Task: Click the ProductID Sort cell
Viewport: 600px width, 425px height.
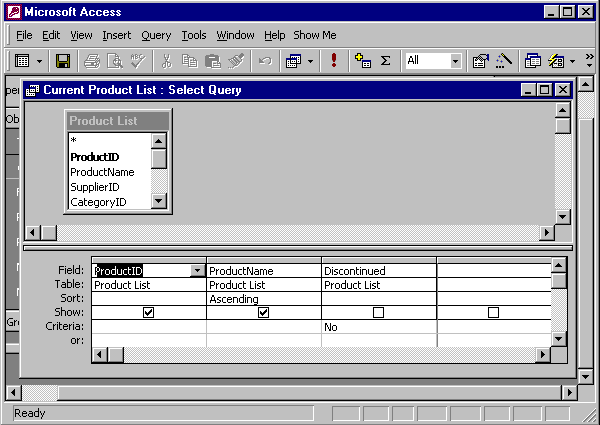Action: pos(149,299)
